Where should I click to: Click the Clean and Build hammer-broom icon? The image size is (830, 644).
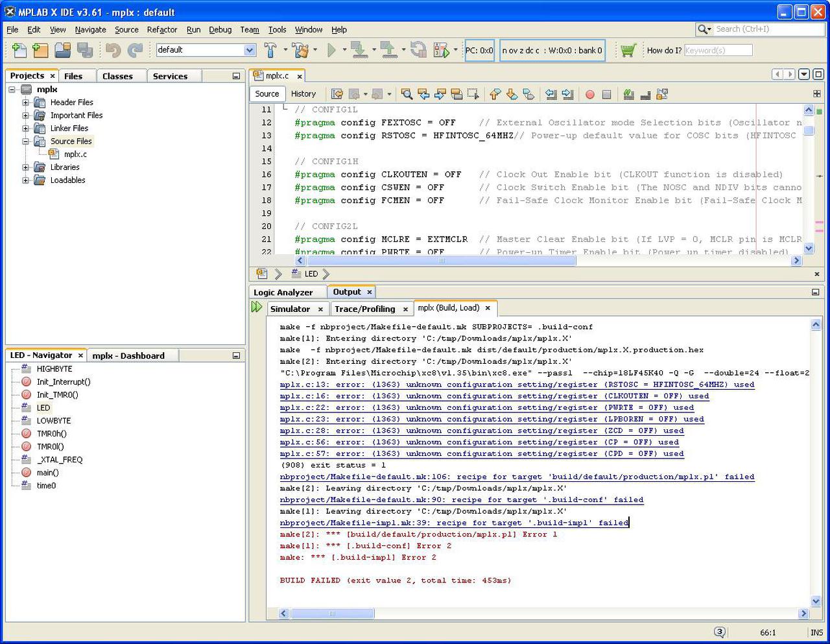point(300,50)
